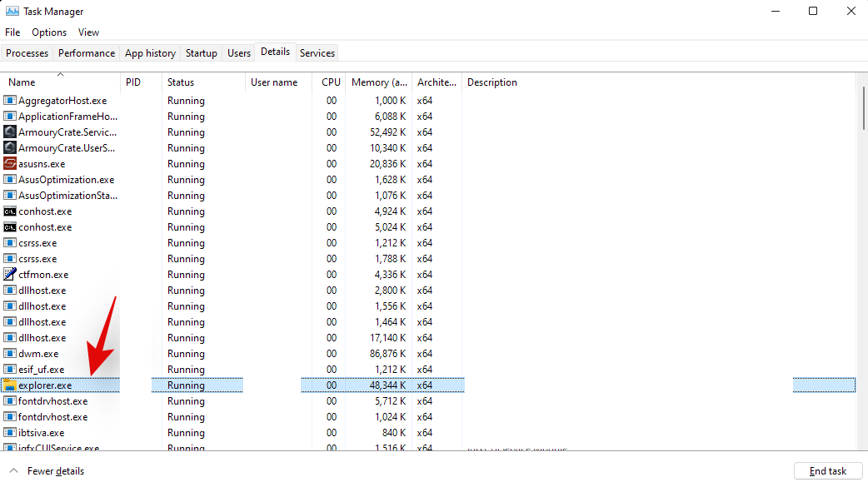
Task: Click the vertical scrollbar thumb
Action: click(862, 108)
